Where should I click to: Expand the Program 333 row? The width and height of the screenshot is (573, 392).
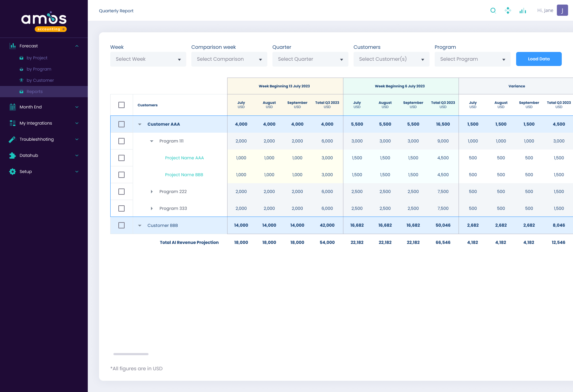point(152,208)
